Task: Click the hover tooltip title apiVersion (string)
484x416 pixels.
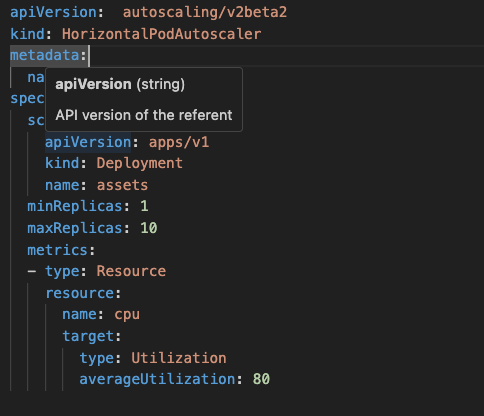Action: 120,84
